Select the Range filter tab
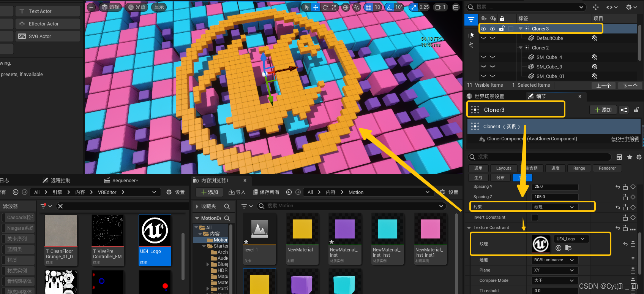This screenshot has width=644, height=294. tap(579, 168)
